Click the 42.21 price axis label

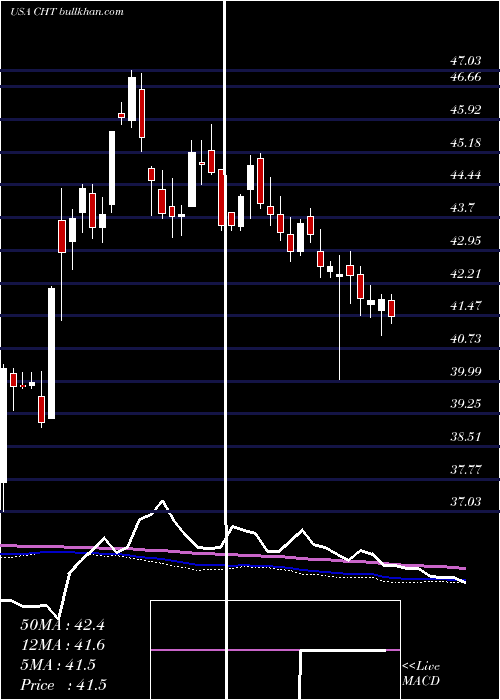pyautogui.click(x=465, y=274)
